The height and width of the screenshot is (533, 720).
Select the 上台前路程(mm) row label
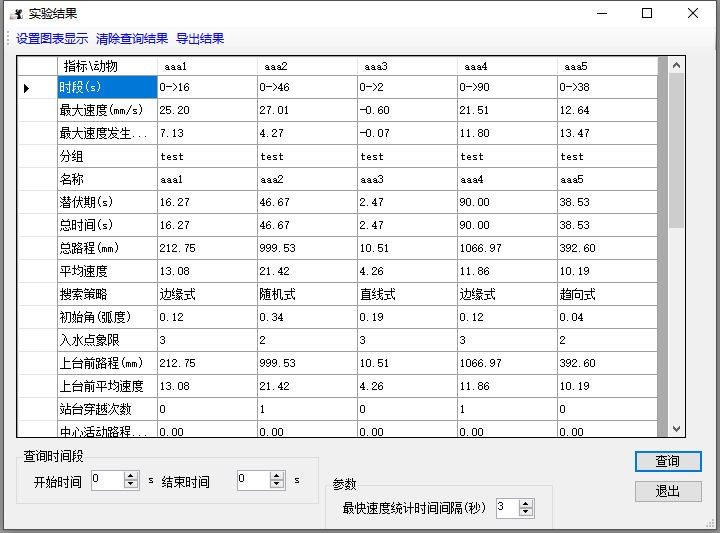pyautogui.click(x=107, y=363)
